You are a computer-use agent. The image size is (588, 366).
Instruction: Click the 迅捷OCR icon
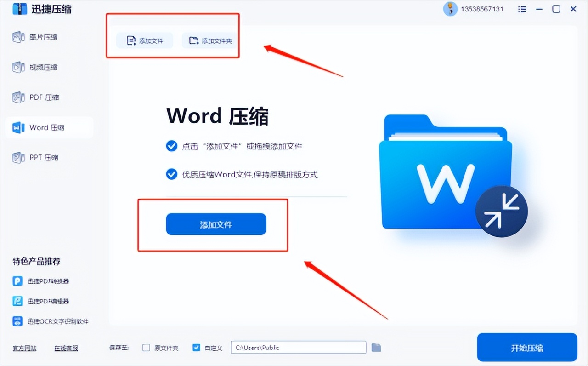pyautogui.click(x=17, y=321)
